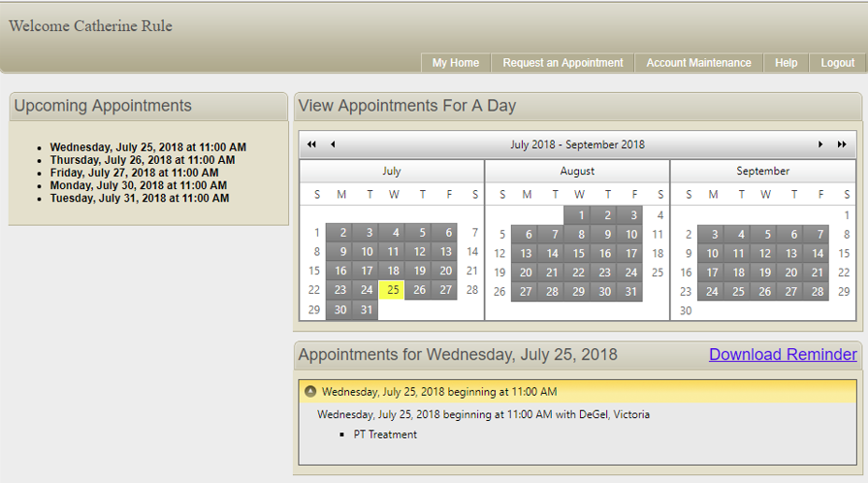
Task: Open the Help tab
Action: 786,63
